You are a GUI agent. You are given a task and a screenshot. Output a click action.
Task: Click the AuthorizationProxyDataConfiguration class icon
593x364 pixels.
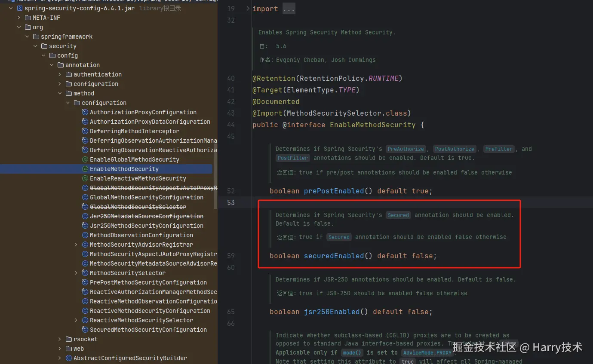pos(85,122)
